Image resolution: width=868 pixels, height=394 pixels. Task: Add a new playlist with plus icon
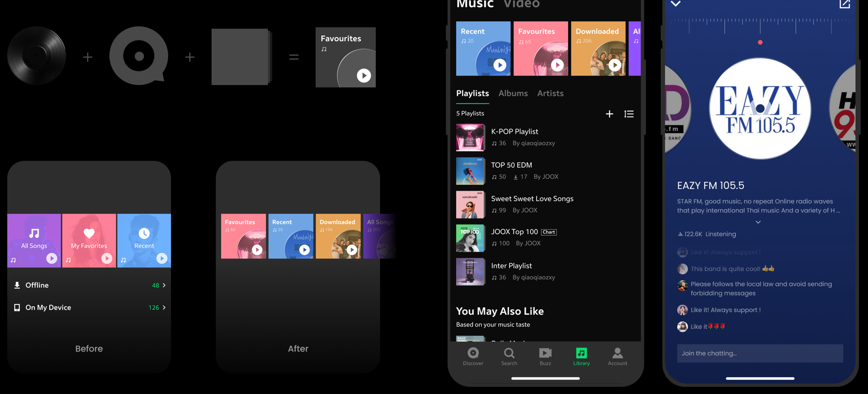click(x=609, y=114)
